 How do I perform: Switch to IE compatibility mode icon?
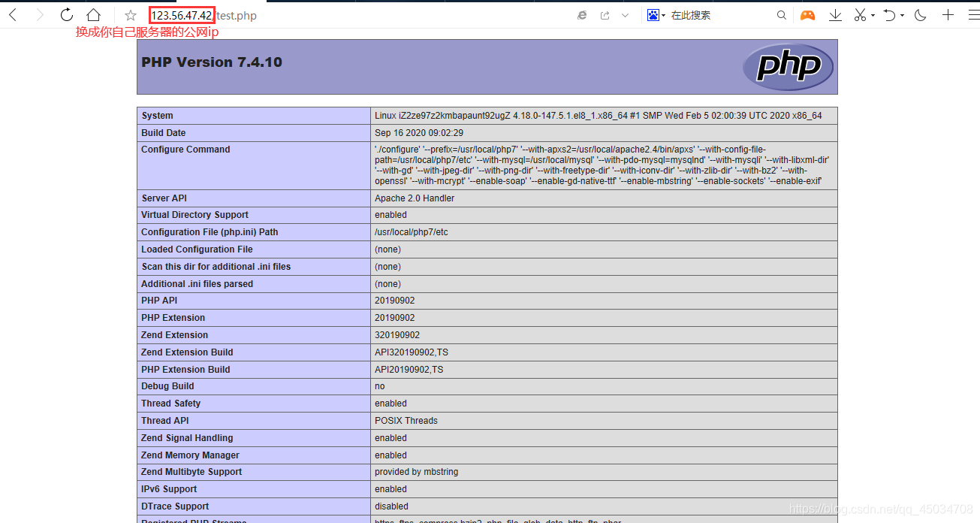tap(582, 15)
